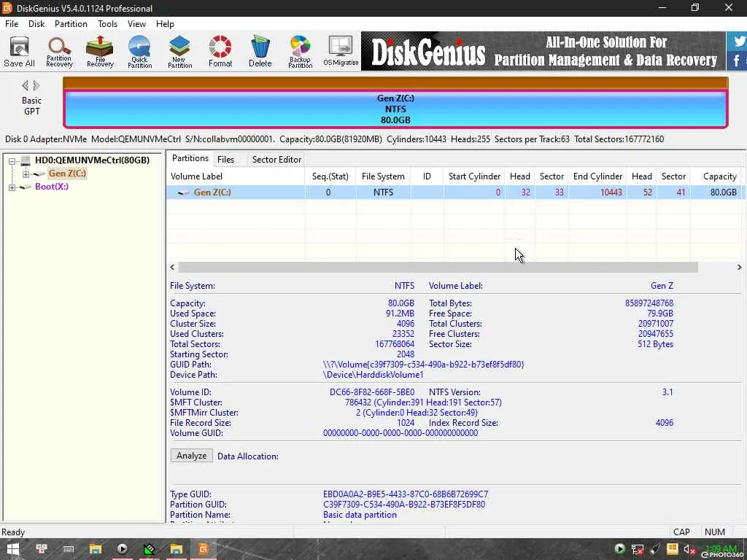
Task: Click the New Partition toolbar icon
Action: (x=179, y=52)
